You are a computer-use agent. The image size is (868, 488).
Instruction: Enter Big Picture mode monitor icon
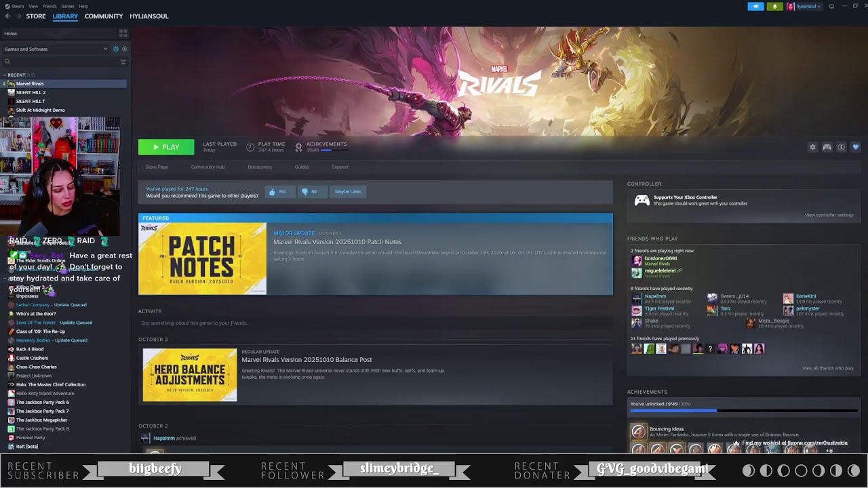(x=831, y=6)
